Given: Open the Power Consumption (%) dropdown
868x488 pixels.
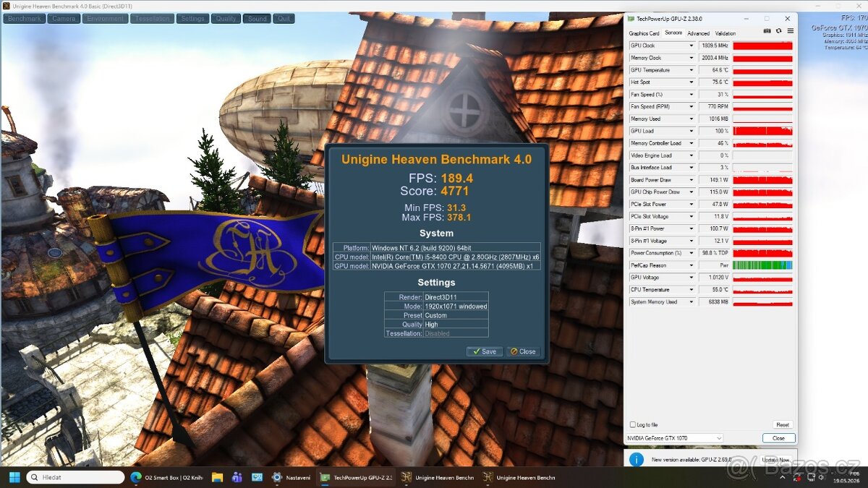Looking at the screenshot, I should coord(691,253).
